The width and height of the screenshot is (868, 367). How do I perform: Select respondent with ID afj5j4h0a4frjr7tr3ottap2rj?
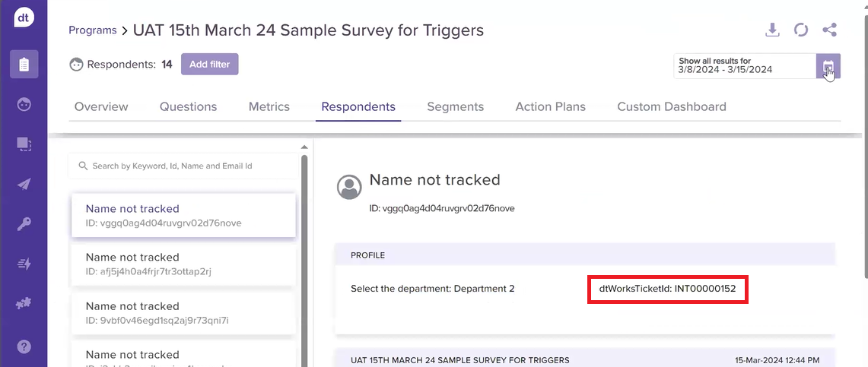click(x=183, y=264)
